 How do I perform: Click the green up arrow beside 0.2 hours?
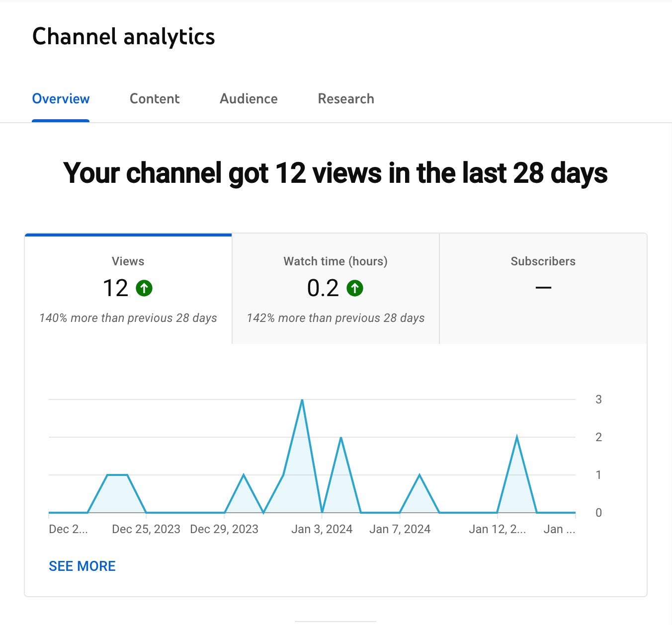[355, 288]
